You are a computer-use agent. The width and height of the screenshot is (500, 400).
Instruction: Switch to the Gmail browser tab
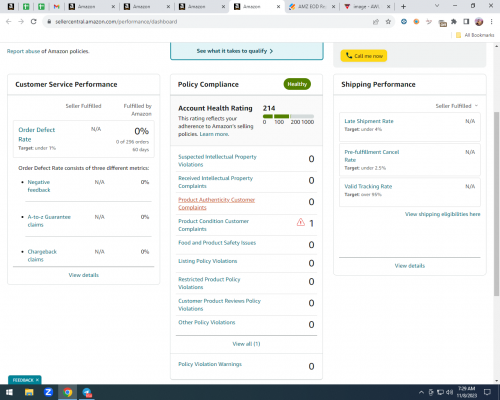point(56,6)
